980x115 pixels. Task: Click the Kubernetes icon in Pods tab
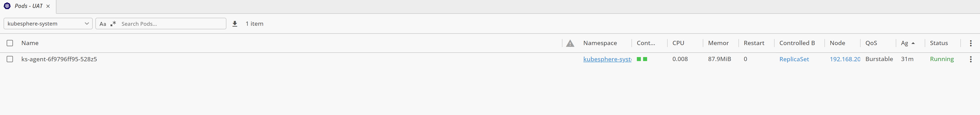(7, 6)
